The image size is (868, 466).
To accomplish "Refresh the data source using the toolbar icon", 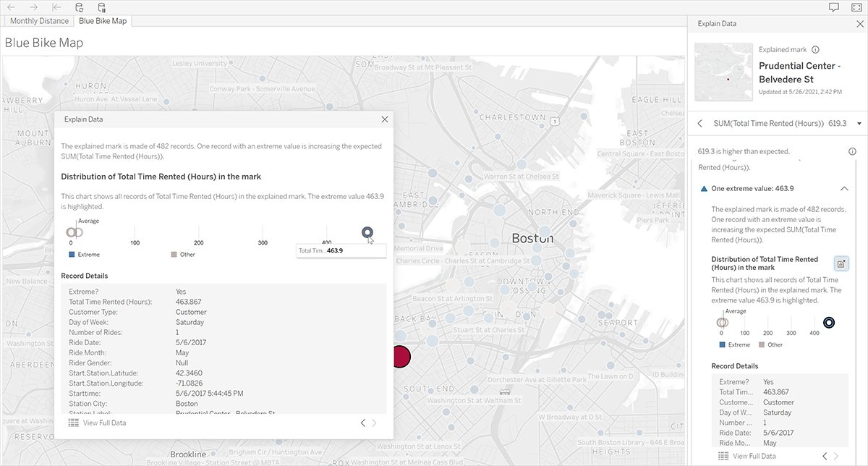I will click(x=78, y=7).
